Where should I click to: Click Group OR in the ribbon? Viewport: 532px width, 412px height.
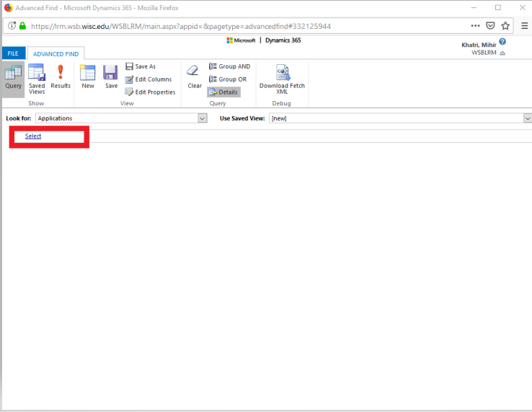(228, 79)
